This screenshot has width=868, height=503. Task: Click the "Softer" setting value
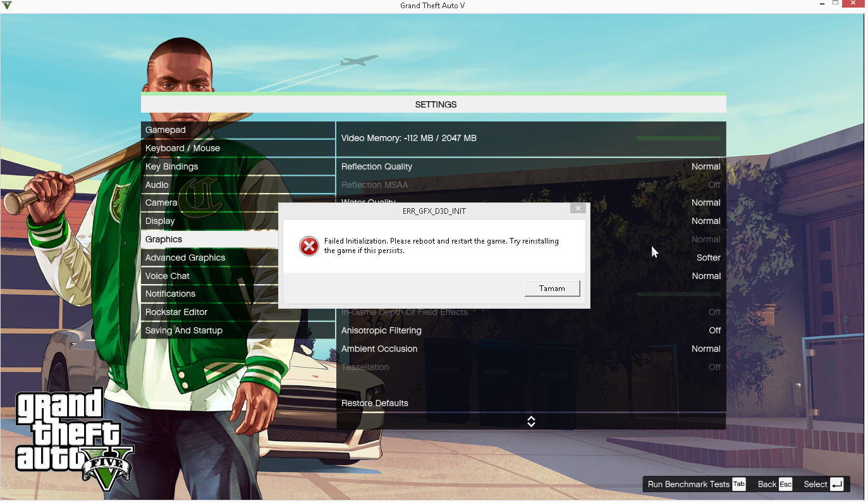(709, 258)
